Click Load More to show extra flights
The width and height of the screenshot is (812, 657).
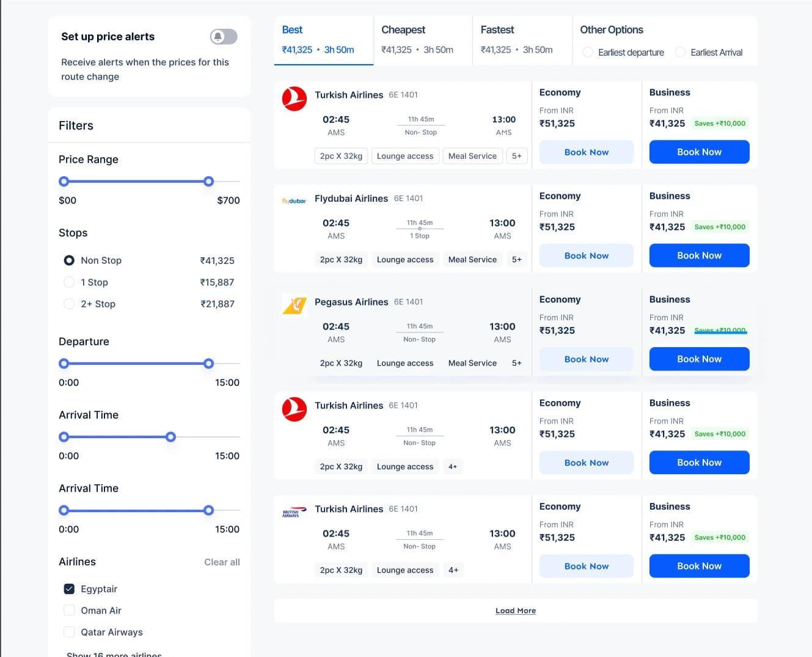[x=515, y=610]
